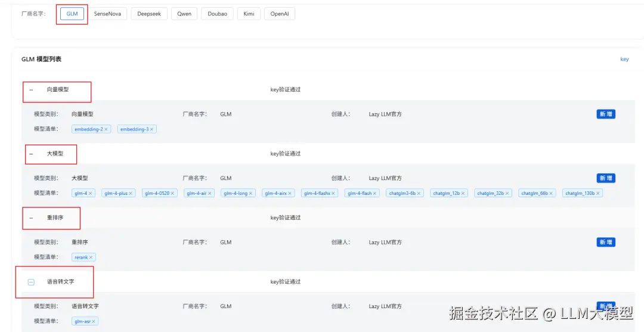Click 新增 in the 重排序 section

pos(606,242)
